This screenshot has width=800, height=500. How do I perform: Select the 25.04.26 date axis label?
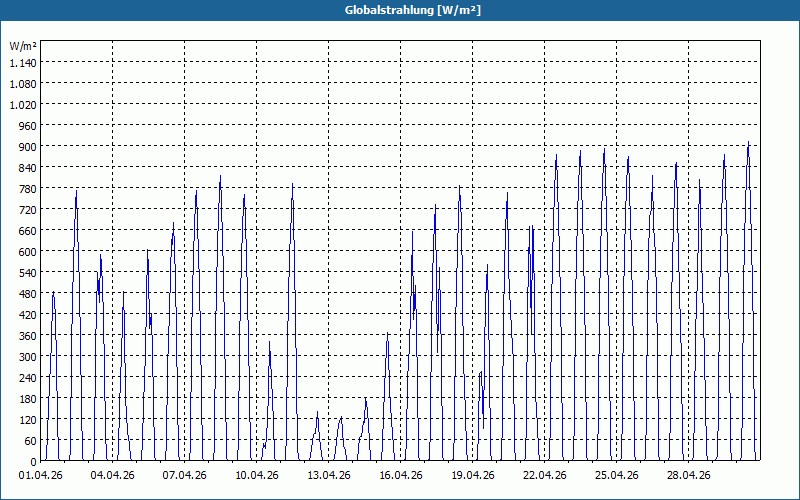tap(616, 475)
